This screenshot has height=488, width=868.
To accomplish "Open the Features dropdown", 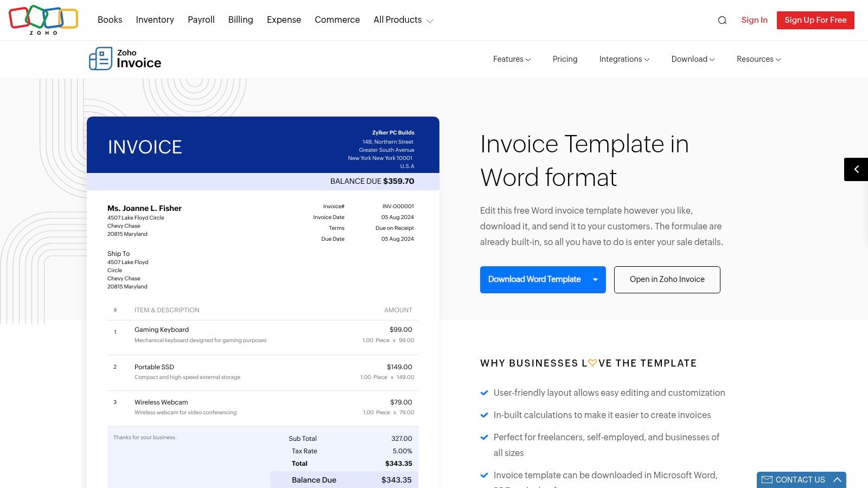I will [x=511, y=59].
